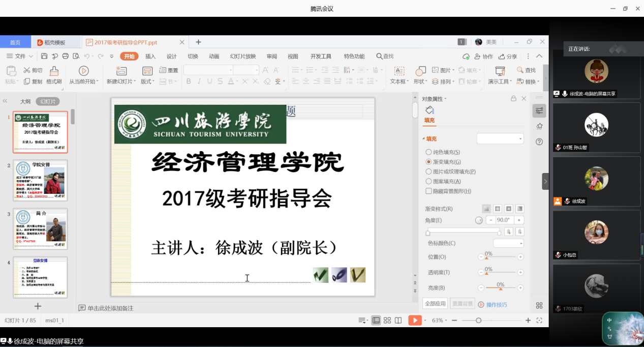Select pattern fill (图案填充) radio option
This screenshot has width=644, height=347.
443,181
